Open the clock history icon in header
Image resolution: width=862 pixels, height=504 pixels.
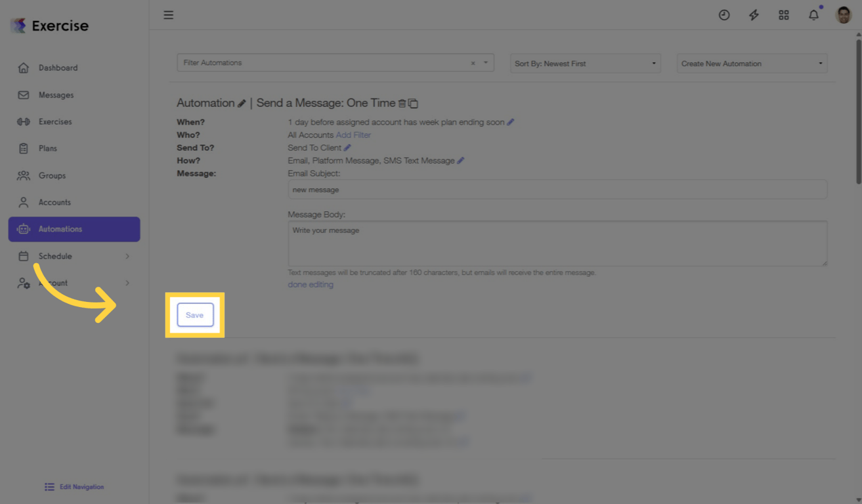coord(724,15)
